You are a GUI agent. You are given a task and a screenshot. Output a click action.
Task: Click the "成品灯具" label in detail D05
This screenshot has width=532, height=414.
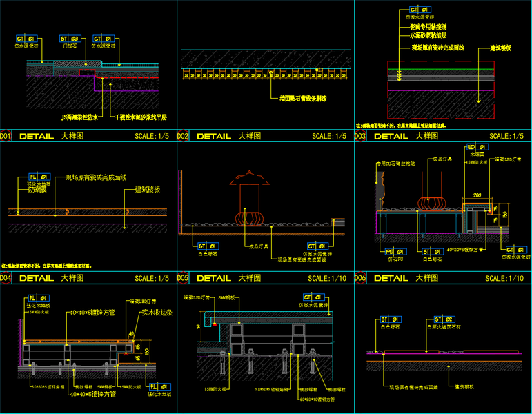[259, 247]
